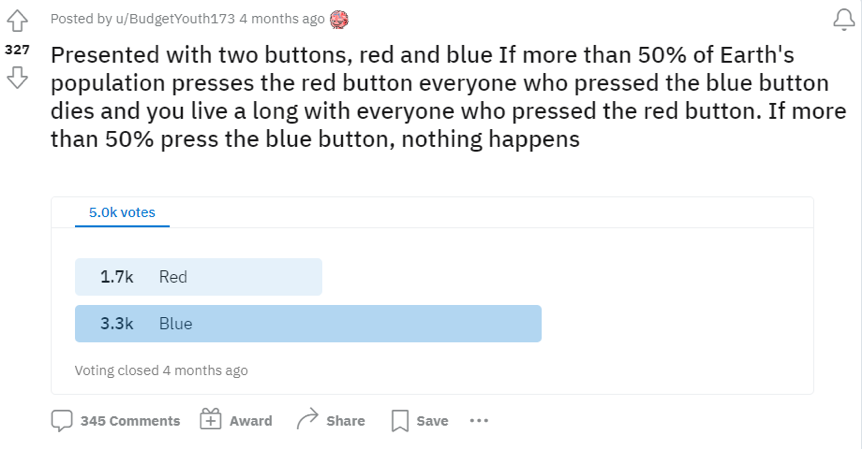Click the Award button label
862x449 pixels.
(250, 421)
